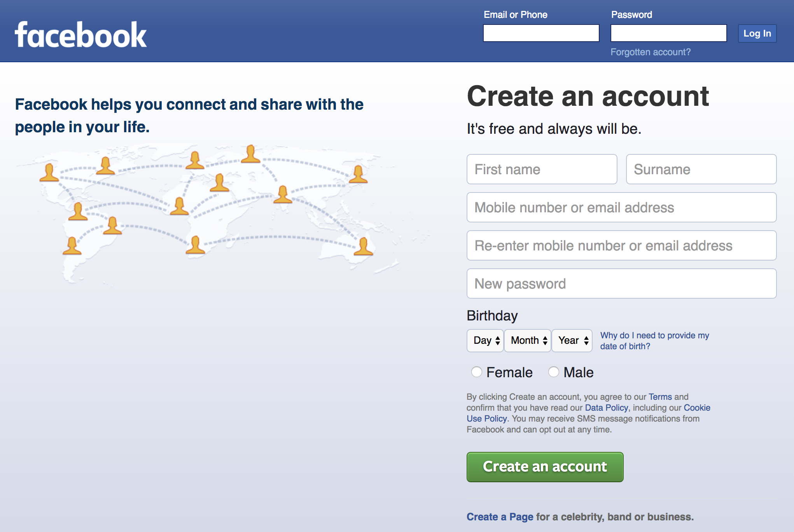
Task: Expand the Year birthday dropdown
Action: 571,339
